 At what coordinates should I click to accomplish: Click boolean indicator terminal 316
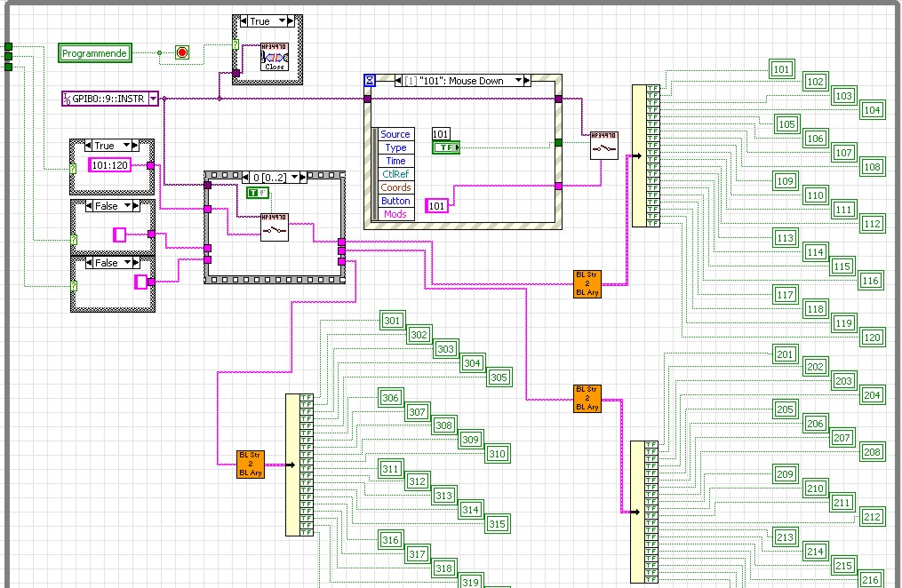pos(391,540)
